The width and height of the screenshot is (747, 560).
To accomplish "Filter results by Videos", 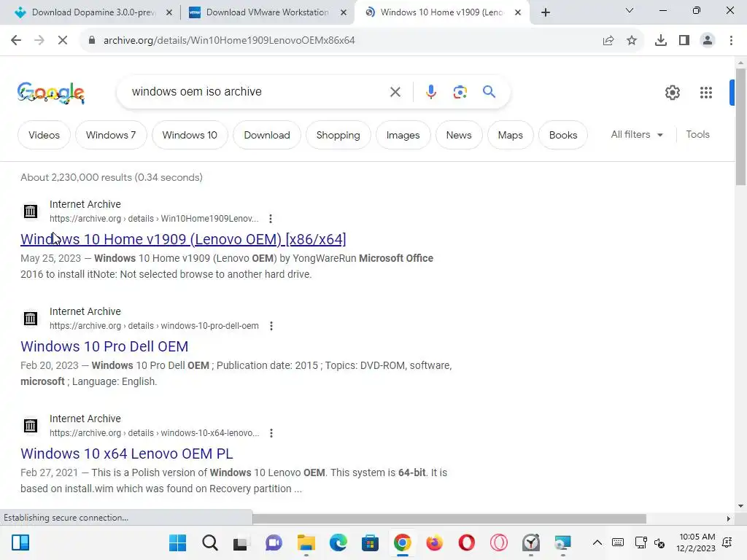I will tap(44, 135).
